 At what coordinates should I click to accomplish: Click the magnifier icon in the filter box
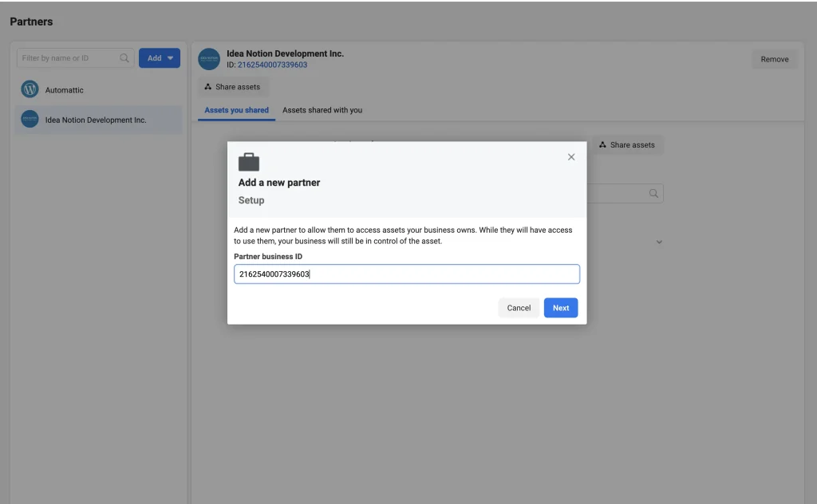coord(124,58)
